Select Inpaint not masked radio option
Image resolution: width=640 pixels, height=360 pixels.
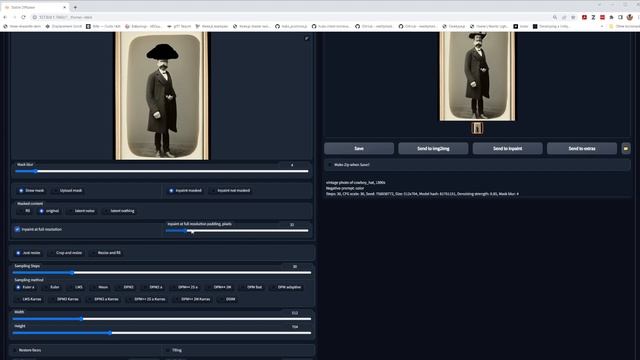[x=230, y=191]
